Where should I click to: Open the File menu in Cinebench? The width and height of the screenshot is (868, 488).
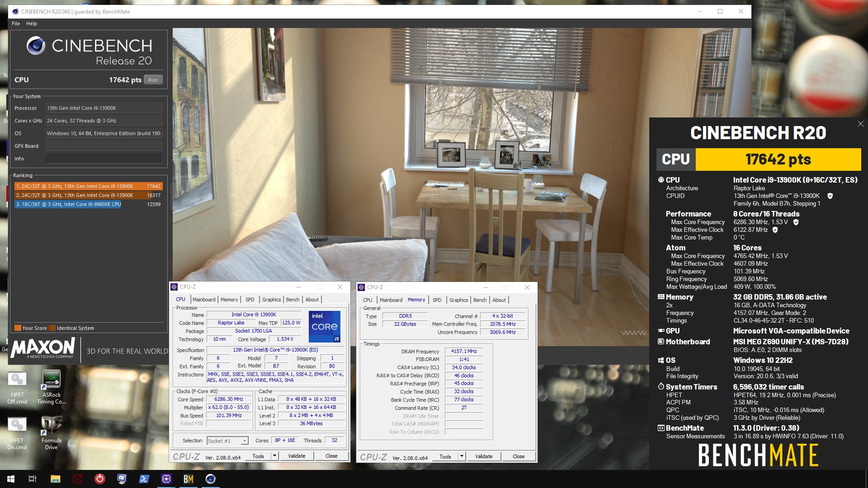point(16,23)
